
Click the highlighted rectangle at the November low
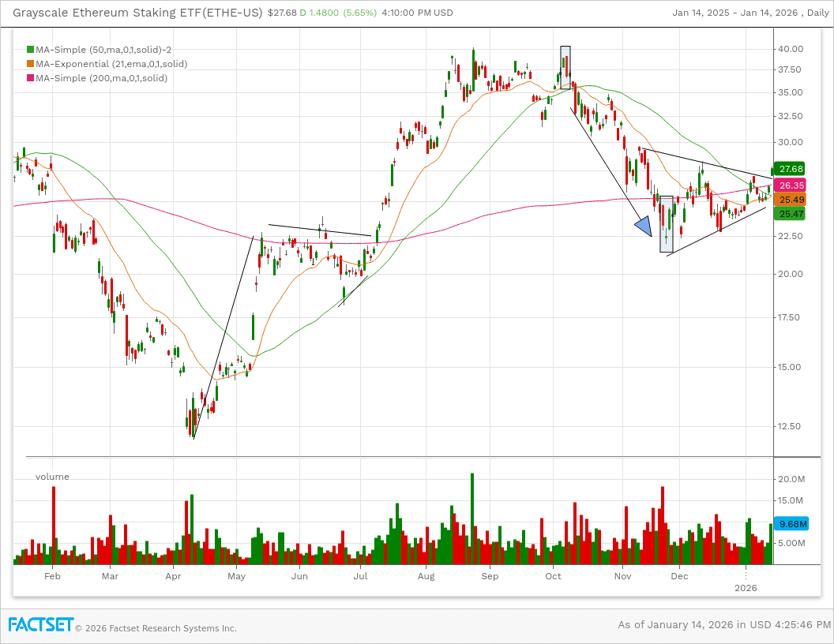tap(666, 224)
